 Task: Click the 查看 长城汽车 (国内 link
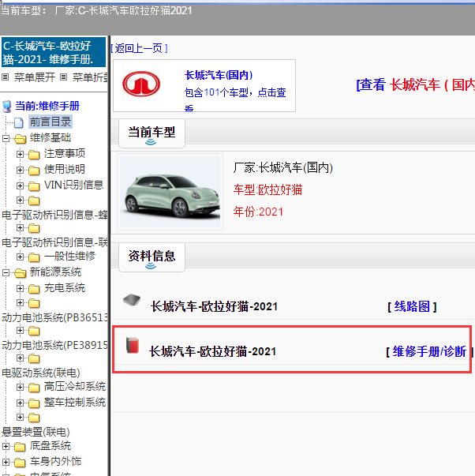tap(416, 84)
